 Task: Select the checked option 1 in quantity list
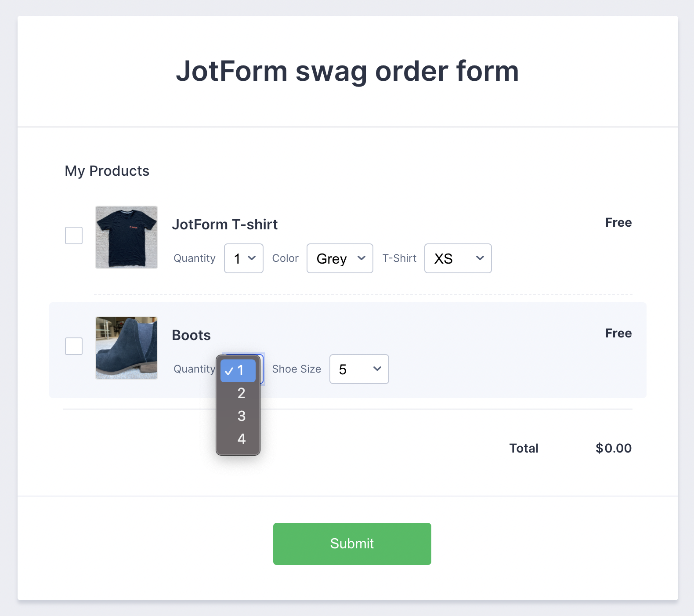click(x=239, y=371)
